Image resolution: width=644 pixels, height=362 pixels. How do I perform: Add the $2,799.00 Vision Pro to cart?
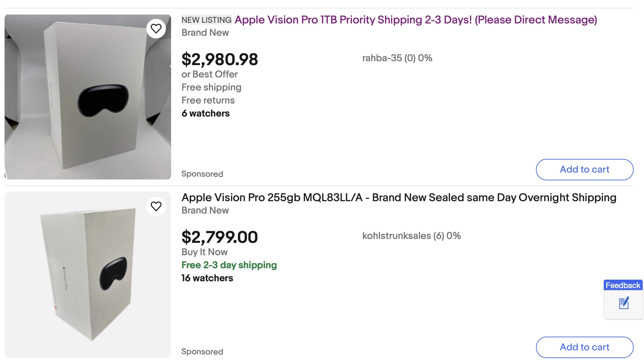point(584,347)
